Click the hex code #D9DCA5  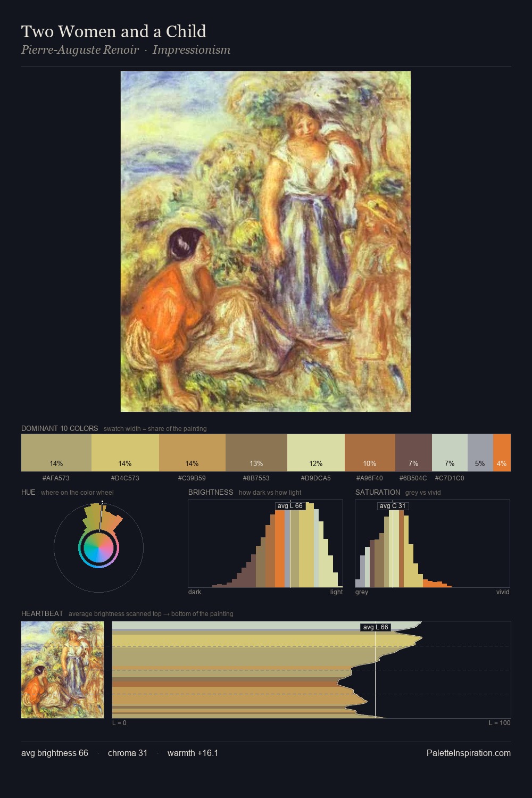click(316, 478)
